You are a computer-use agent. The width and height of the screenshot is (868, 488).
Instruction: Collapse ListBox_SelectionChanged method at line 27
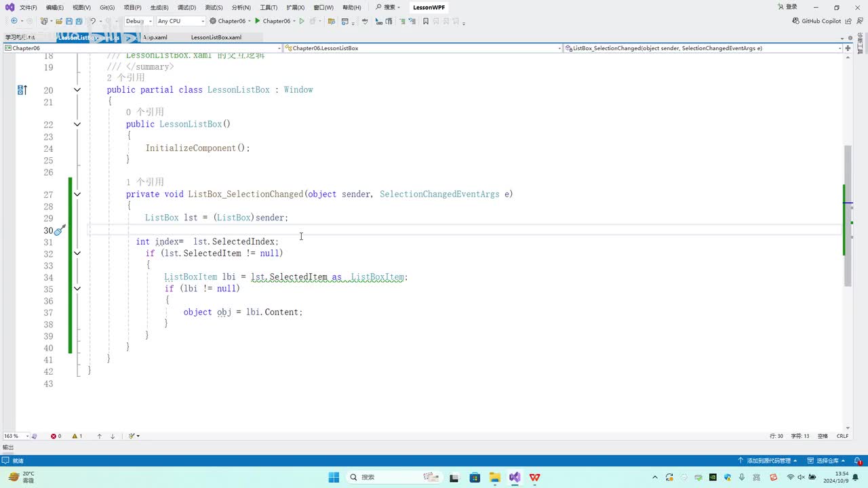pyautogui.click(x=77, y=195)
